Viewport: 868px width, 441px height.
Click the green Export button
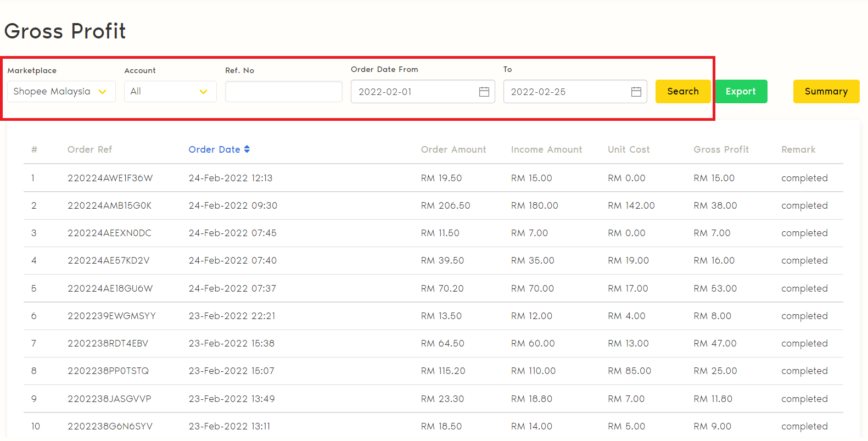click(x=741, y=92)
